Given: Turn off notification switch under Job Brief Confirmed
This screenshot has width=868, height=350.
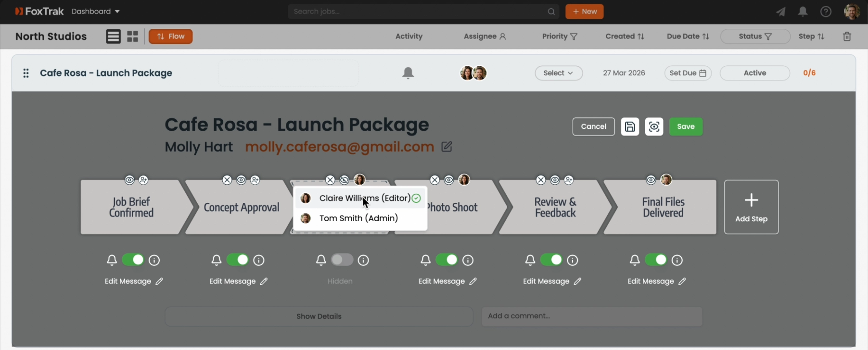Looking at the screenshot, I should (133, 260).
